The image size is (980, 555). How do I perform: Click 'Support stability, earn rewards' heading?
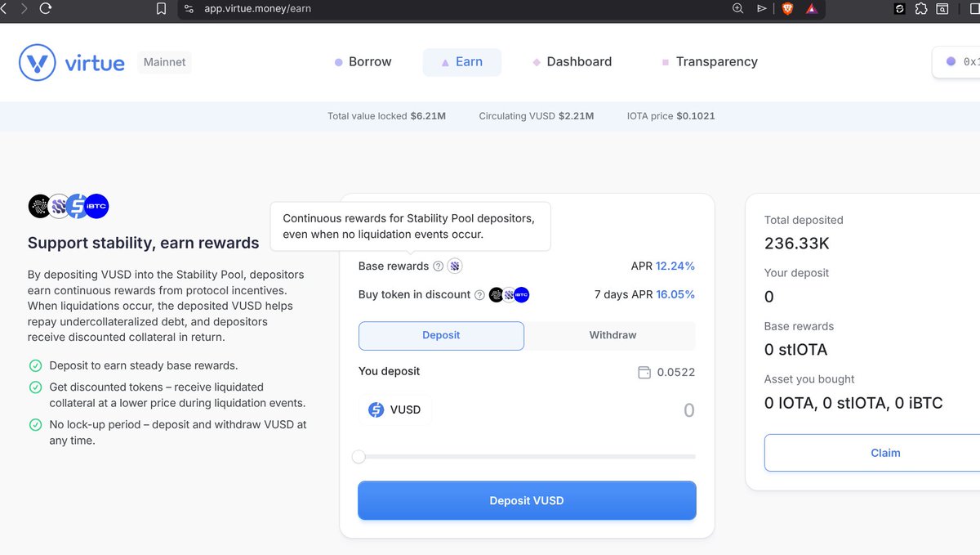[x=144, y=243]
